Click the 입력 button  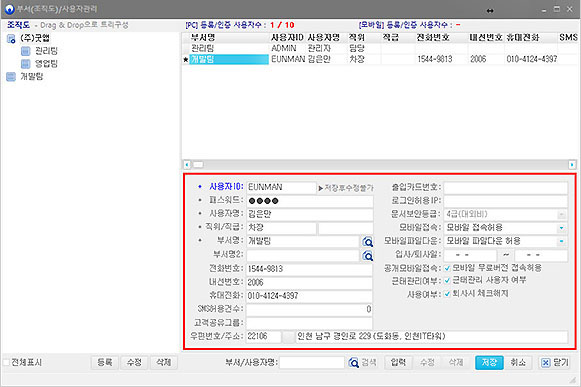pyautogui.click(x=398, y=362)
